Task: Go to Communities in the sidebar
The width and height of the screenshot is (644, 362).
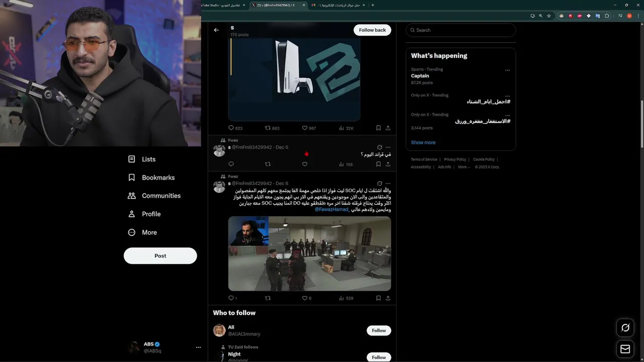Action: [x=154, y=196]
